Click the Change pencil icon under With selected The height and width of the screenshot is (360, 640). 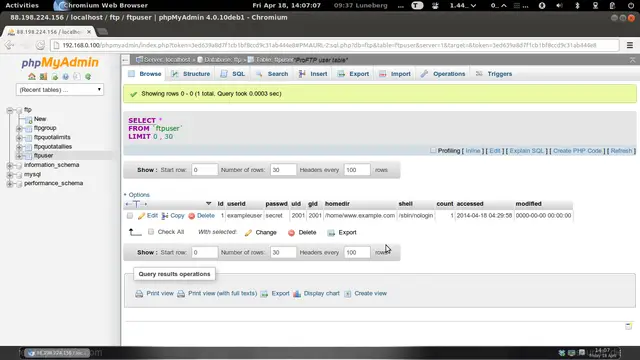[248, 233]
